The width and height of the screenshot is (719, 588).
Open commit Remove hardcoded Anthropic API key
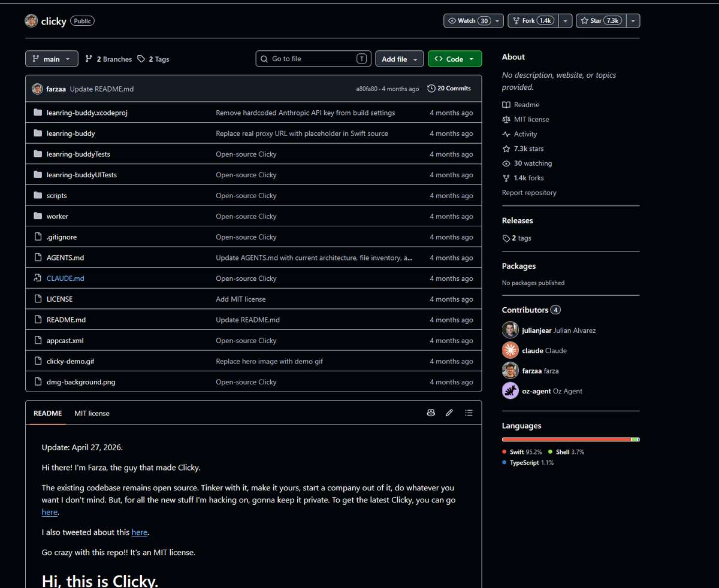pos(306,113)
